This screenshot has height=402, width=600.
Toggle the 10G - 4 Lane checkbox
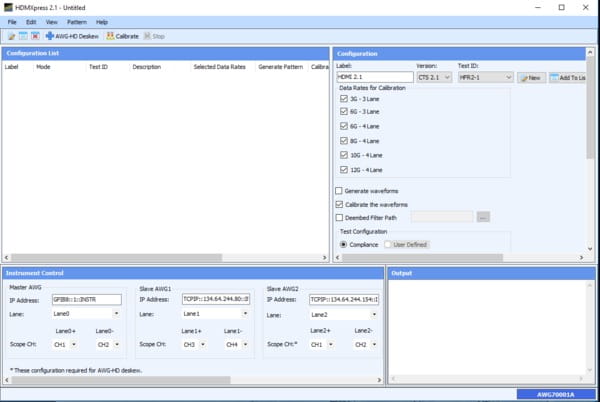click(x=344, y=155)
